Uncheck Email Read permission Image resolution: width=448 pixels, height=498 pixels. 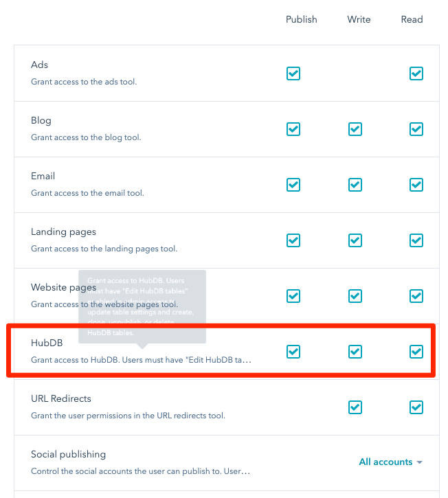[x=416, y=185]
